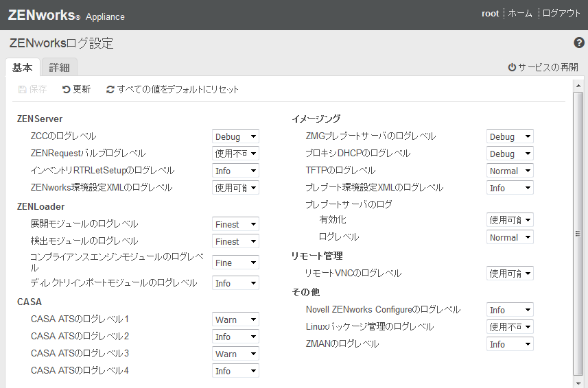Expand the TFTP log level dropdown
This screenshot has width=588, height=388.
point(510,171)
